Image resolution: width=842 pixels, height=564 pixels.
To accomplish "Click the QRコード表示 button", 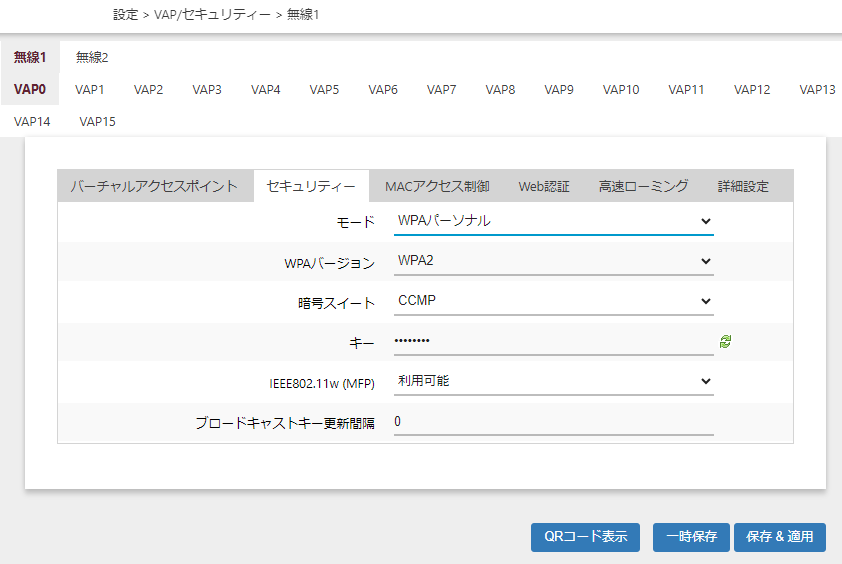I will (x=585, y=536).
